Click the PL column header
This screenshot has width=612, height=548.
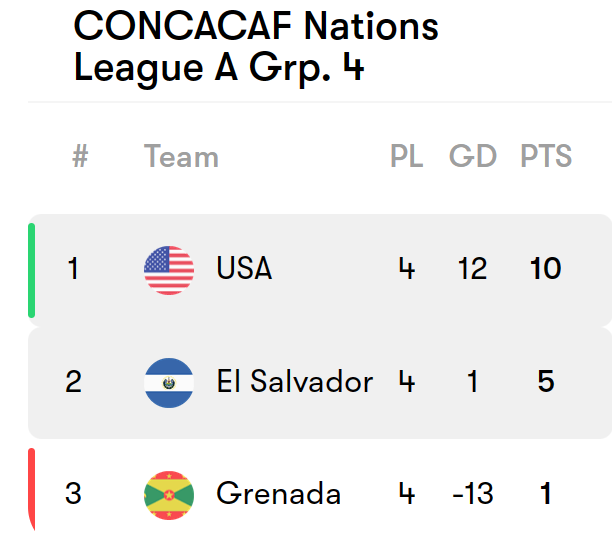406,157
